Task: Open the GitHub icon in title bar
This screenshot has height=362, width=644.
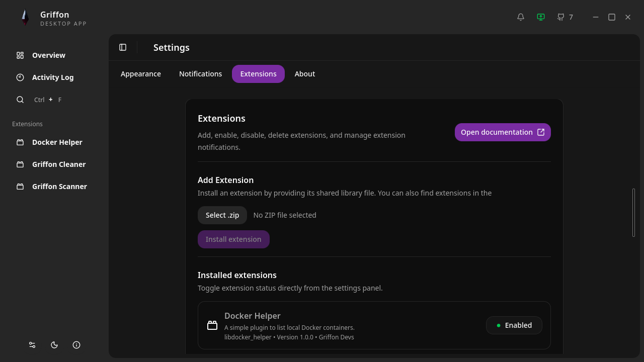Action: 561,17
